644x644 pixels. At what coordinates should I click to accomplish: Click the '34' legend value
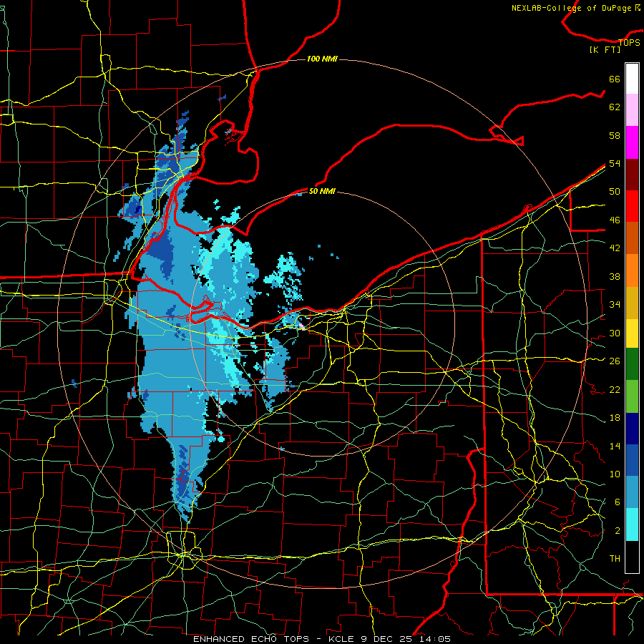[x=615, y=305]
